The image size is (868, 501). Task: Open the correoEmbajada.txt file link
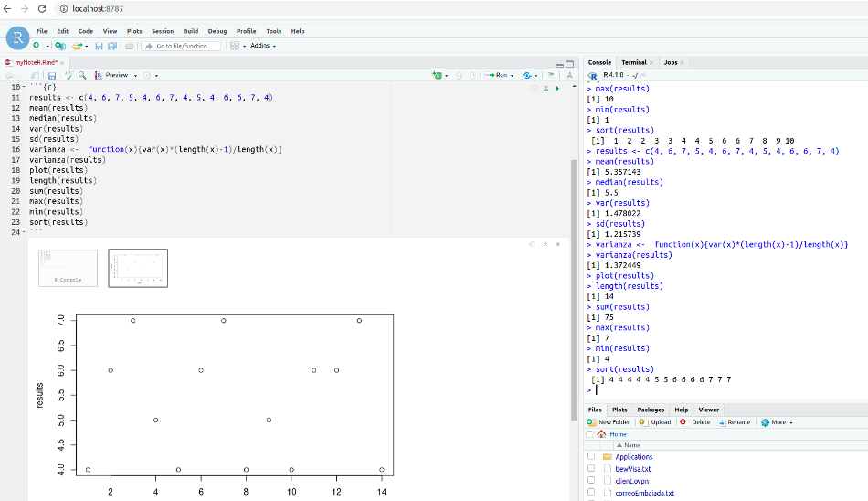click(x=644, y=493)
